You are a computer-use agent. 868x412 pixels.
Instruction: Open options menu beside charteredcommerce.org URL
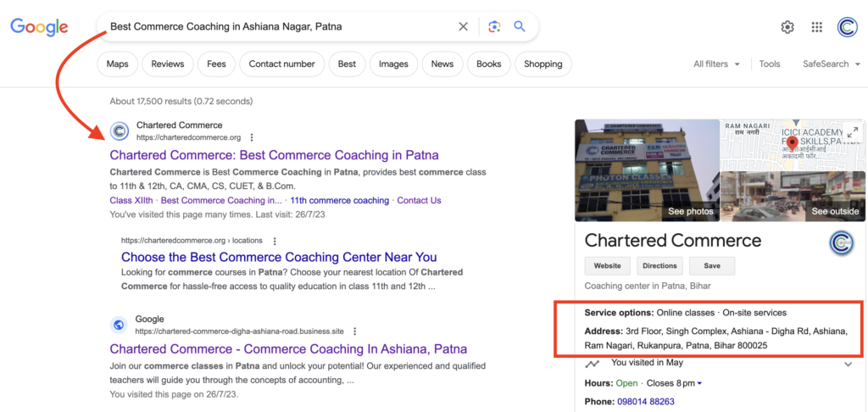tap(252, 137)
